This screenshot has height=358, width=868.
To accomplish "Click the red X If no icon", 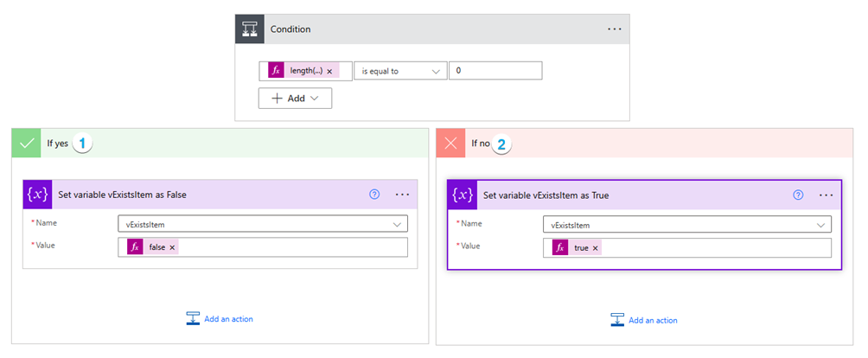I will coord(450,144).
